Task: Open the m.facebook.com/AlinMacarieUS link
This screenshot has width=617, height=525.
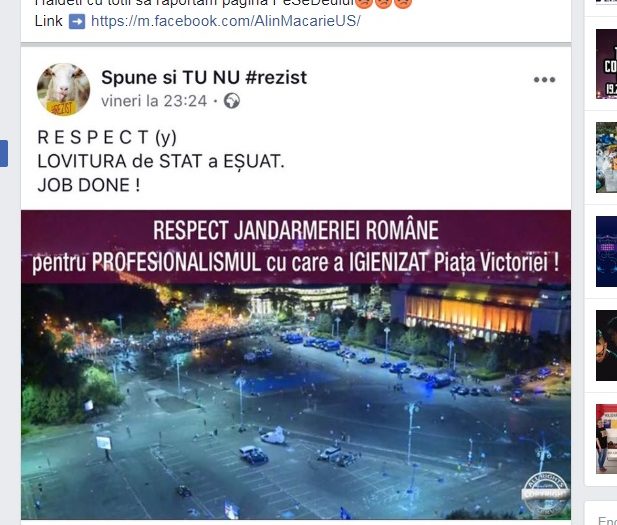Action: pos(225,21)
